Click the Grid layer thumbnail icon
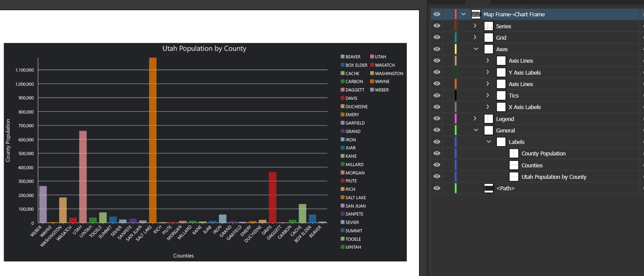 coord(489,37)
